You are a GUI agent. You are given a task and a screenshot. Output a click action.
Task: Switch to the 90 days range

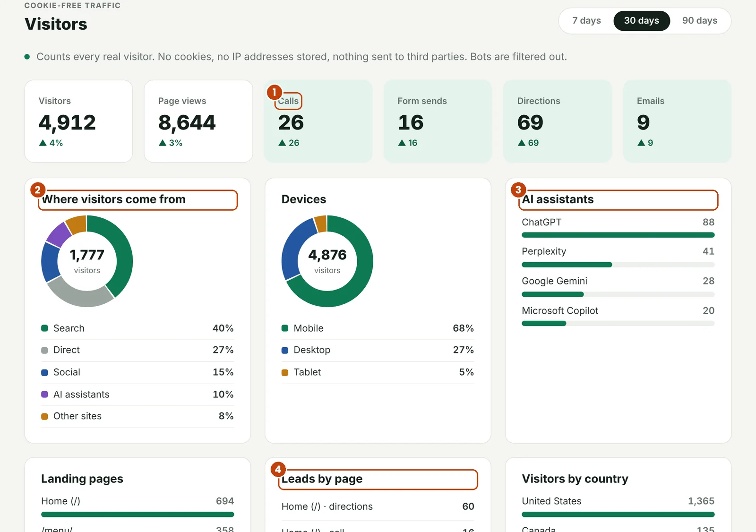(x=700, y=21)
